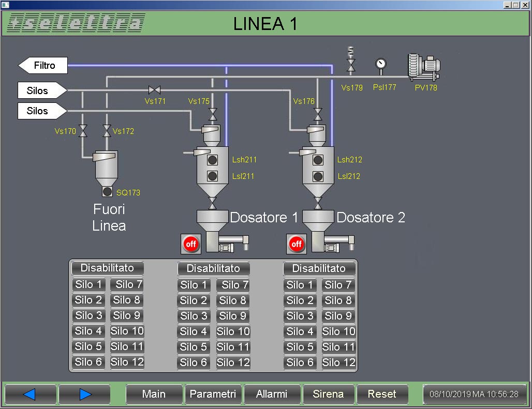Select Silo 2 in Fuori Linea column
532x409 pixels.
click(88, 300)
